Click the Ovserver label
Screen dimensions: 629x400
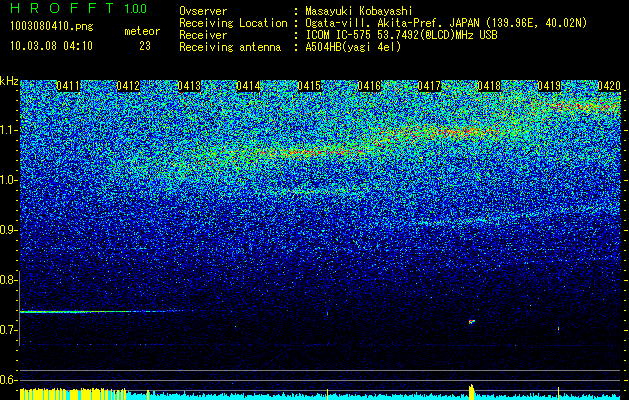coord(203,11)
